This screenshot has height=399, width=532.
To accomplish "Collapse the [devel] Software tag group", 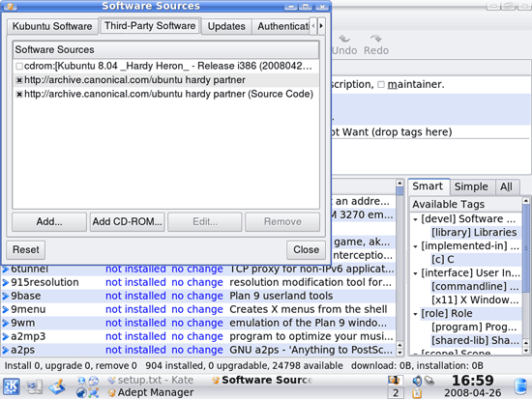I will 415,219.
